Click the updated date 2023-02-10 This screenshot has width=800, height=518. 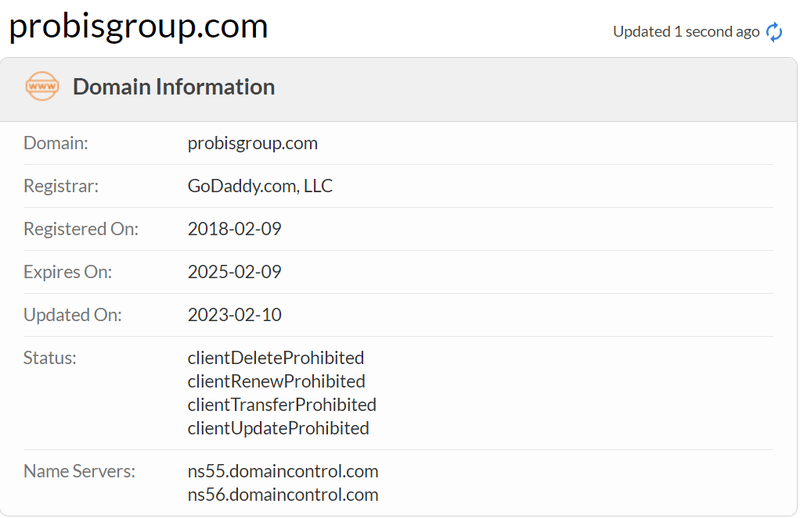tap(234, 315)
